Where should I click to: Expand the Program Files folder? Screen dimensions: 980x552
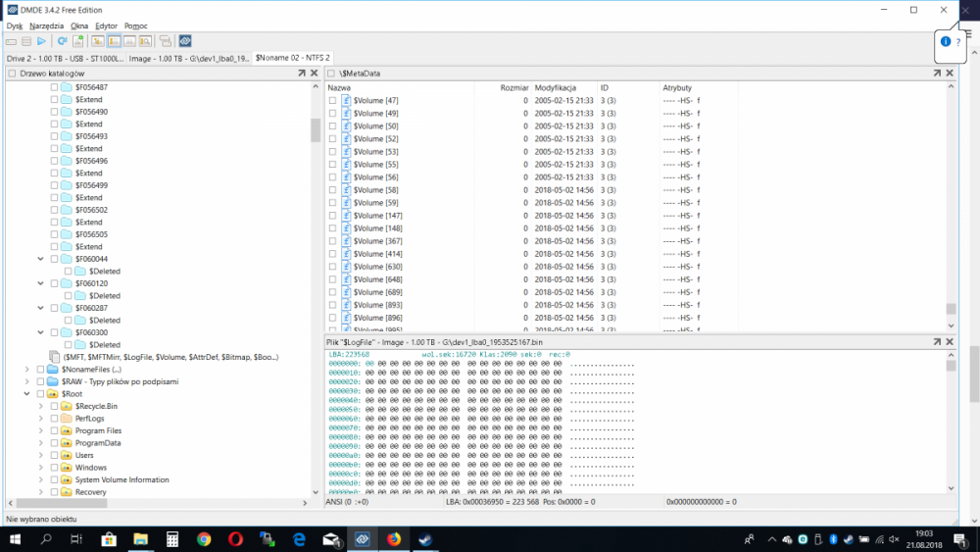pyautogui.click(x=40, y=430)
